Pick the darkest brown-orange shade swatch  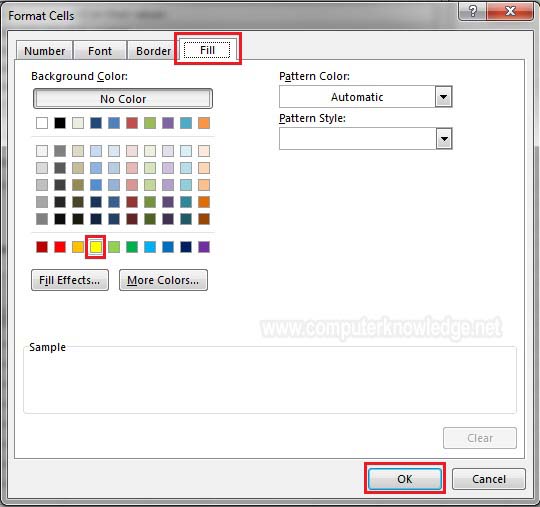[204, 219]
